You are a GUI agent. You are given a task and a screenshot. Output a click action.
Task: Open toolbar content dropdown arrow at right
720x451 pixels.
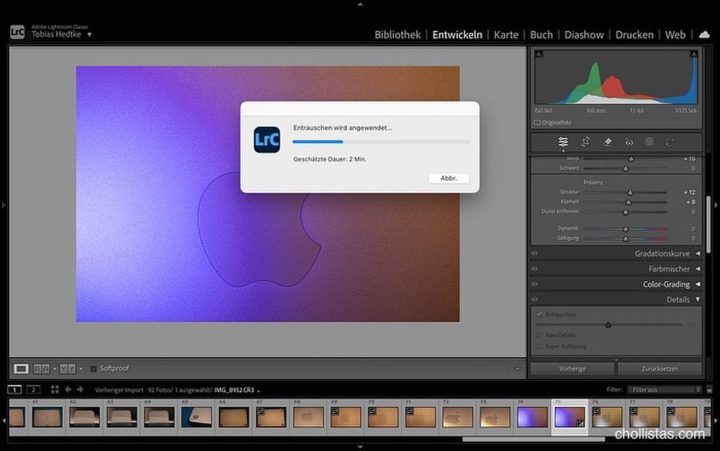[x=518, y=368]
